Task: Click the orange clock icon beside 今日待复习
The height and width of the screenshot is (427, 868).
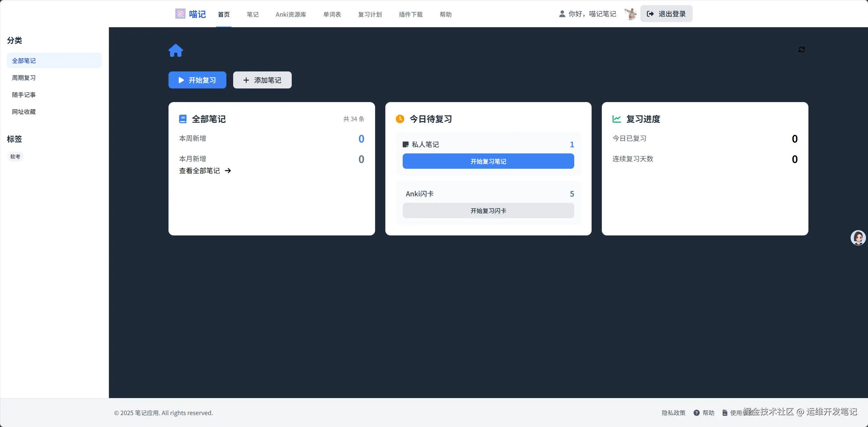Action: (x=400, y=119)
